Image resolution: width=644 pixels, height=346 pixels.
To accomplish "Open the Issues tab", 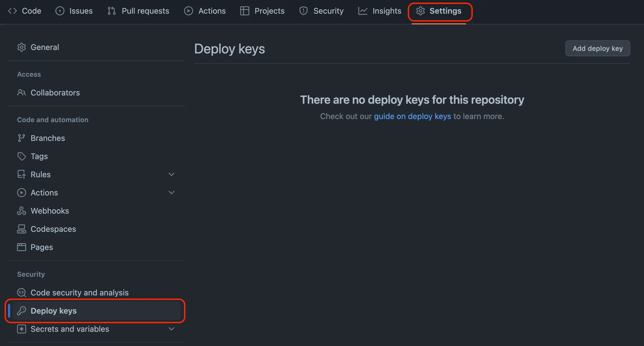I will point(74,11).
